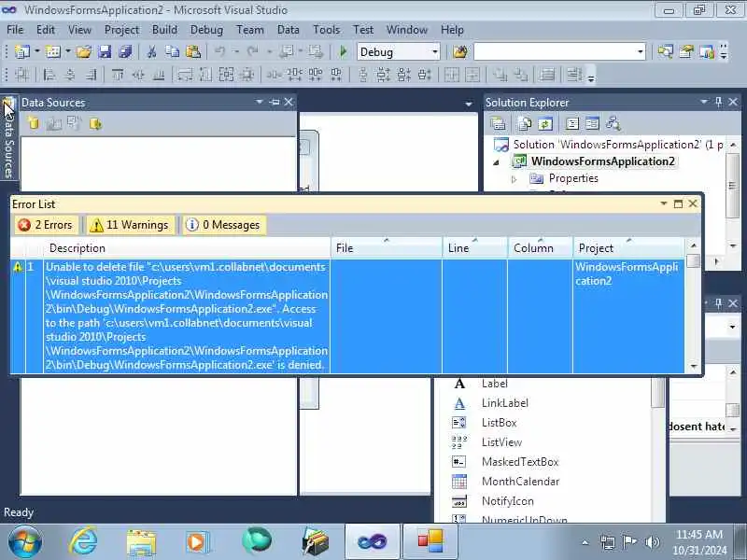The height and width of the screenshot is (560, 747).
Task: Open Internet Explorer from taskbar
Action: click(x=83, y=542)
